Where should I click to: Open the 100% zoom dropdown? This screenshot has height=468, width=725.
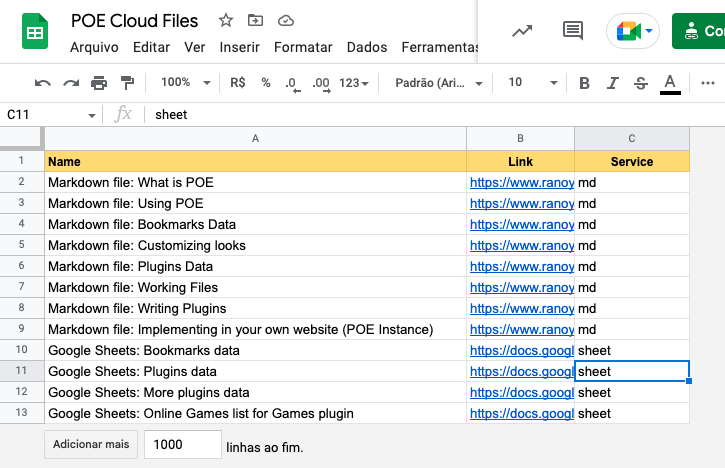(x=185, y=83)
